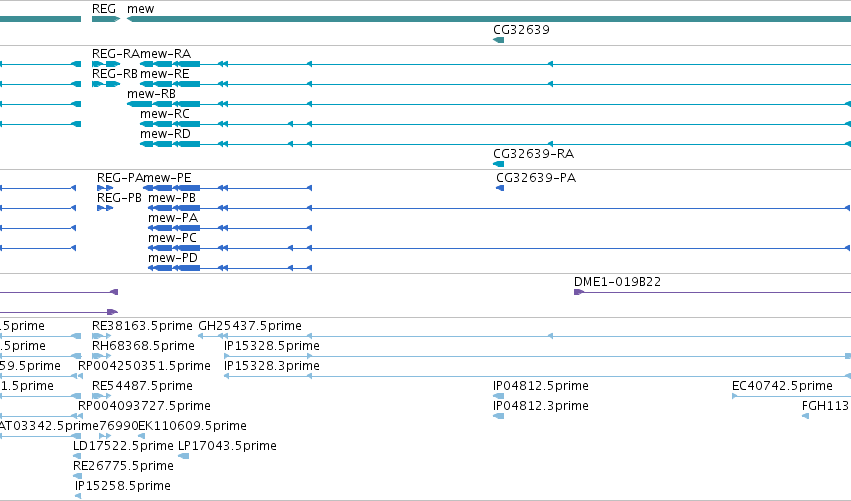
Task: Click the CG32639-PA arrow glyph
Action: coord(500,188)
